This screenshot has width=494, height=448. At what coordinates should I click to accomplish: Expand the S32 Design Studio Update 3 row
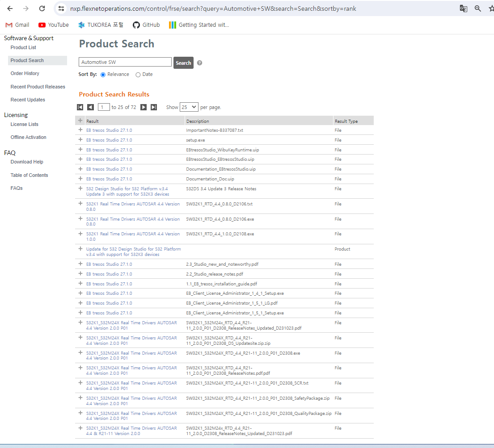point(80,188)
